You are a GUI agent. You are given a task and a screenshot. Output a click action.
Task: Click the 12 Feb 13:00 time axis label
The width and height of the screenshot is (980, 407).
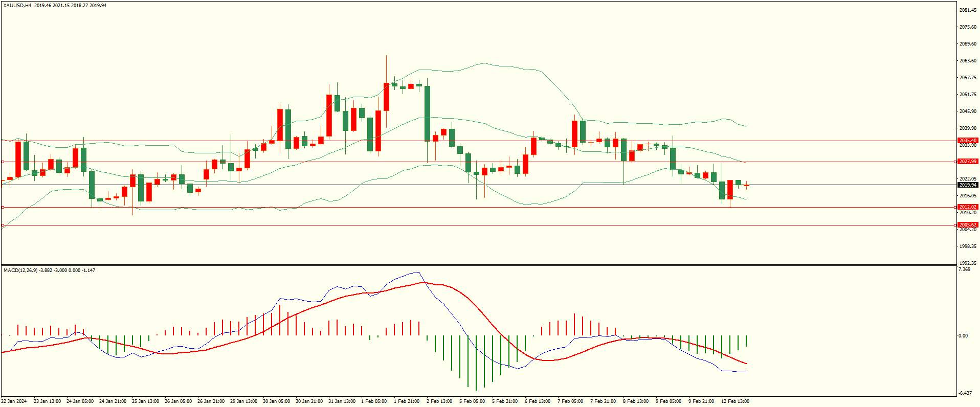tap(736, 401)
